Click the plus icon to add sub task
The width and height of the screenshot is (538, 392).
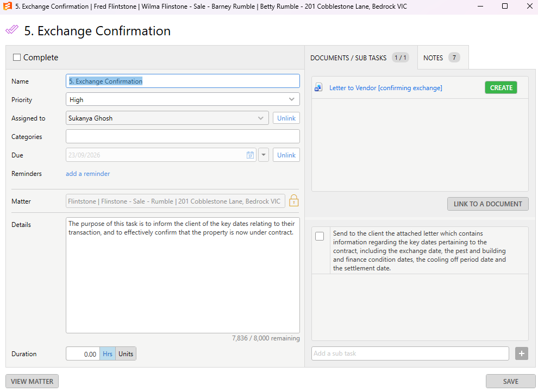tap(522, 353)
